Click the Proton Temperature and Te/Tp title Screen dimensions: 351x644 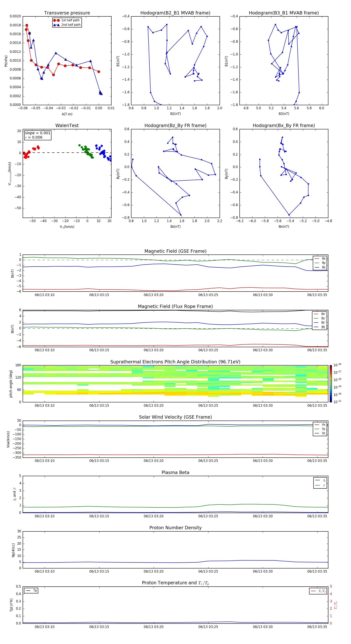point(175,583)
